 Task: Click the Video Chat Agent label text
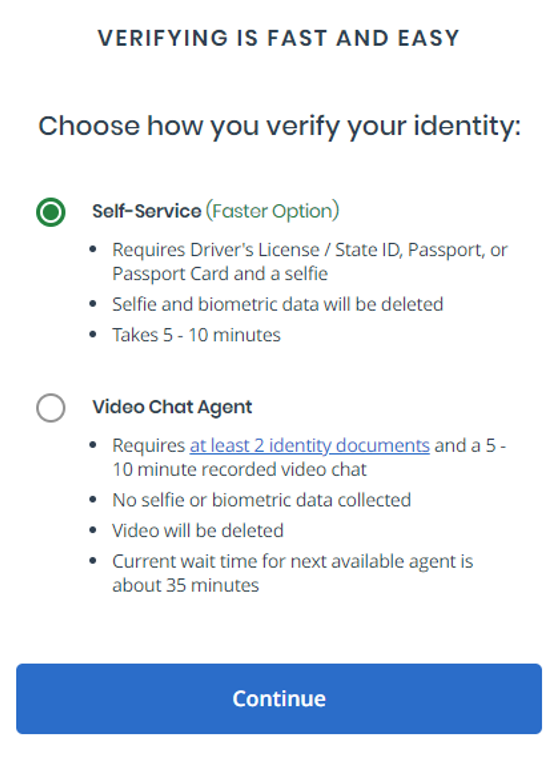[172, 407]
